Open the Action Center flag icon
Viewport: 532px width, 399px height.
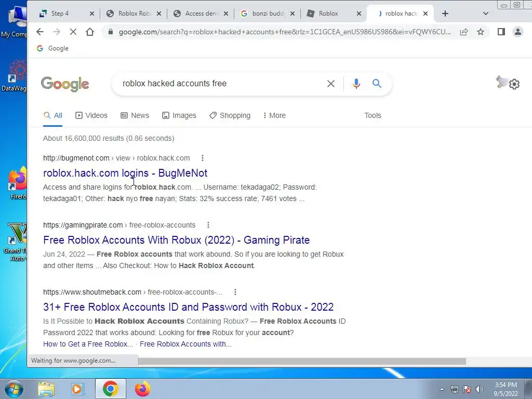pos(467,389)
